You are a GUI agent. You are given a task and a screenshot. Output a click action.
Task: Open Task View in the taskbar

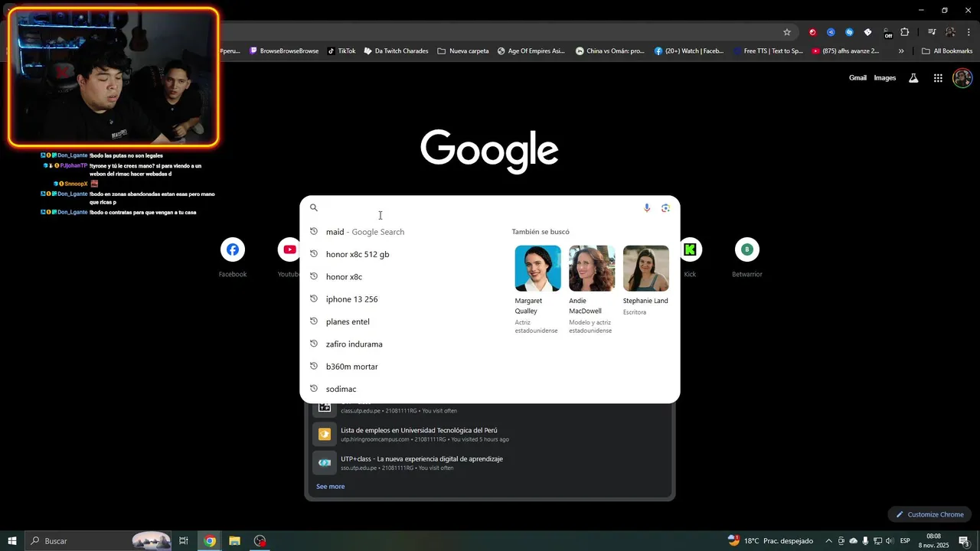(x=184, y=540)
